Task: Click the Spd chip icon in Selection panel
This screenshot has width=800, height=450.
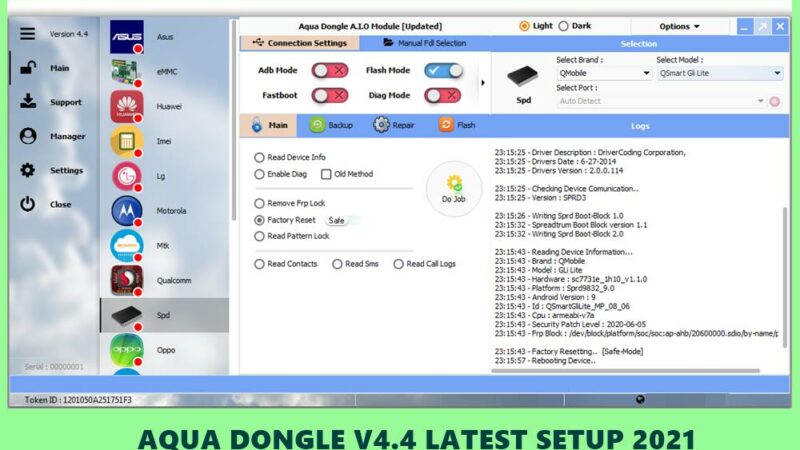Action: [522, 77]
